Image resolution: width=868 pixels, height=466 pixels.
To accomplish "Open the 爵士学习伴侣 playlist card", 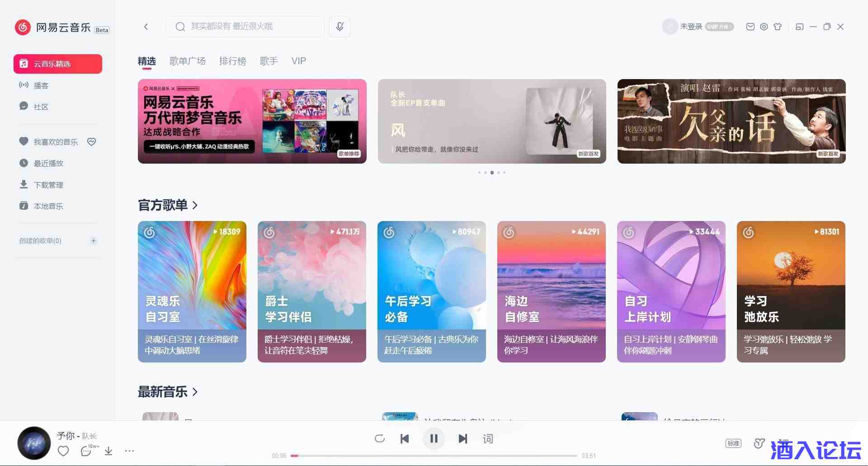I will tap(312, 292).
